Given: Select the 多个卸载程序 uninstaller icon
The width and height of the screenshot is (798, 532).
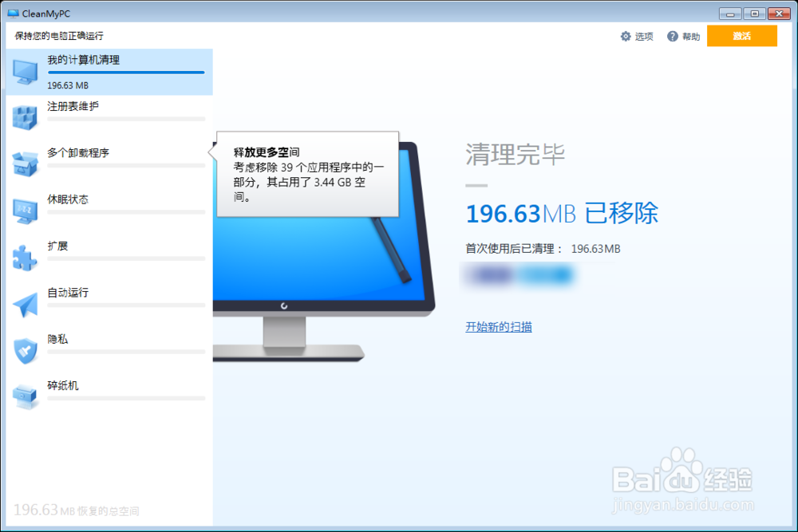Looking at the screenshot, I should (x=25, y=164).
